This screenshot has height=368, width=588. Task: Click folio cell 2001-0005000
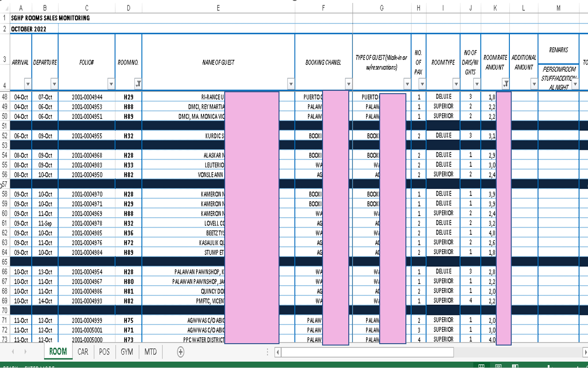[87, 340]
